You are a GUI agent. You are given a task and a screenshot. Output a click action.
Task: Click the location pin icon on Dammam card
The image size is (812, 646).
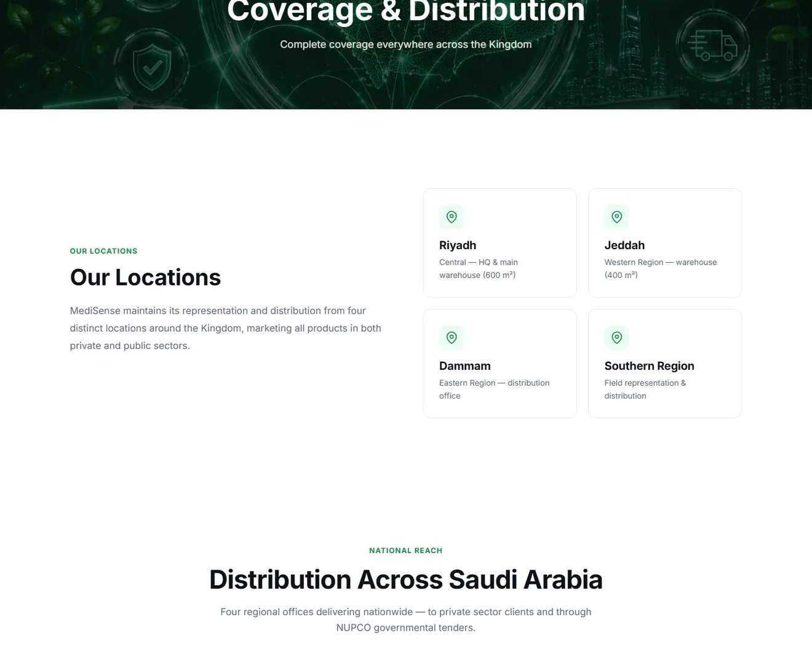(x=452, y=338)
